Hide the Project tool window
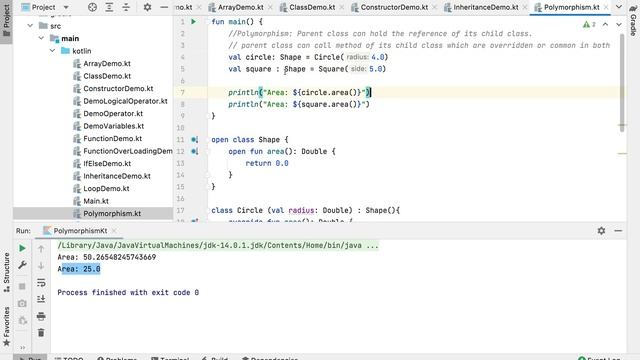Image resolution: width=640 pixels, height=360 pixels. [164, 7]
